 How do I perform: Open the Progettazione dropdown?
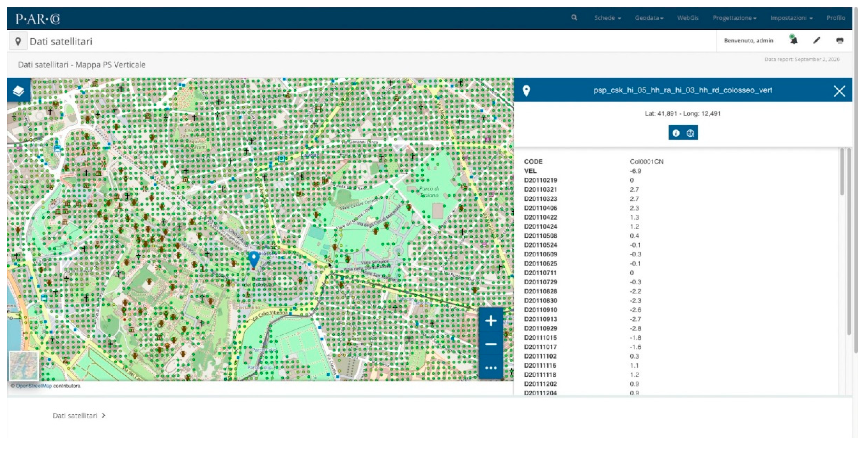pos(734,18)
